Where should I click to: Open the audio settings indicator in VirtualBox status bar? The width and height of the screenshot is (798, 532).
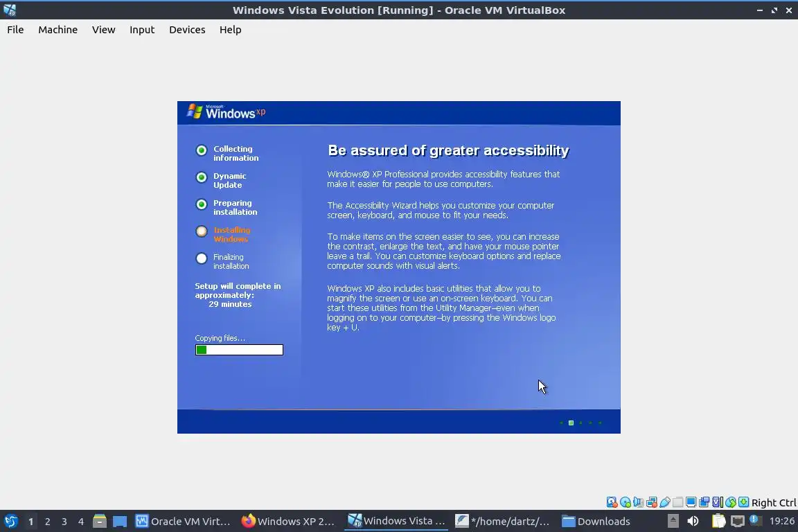pos(638,502)
